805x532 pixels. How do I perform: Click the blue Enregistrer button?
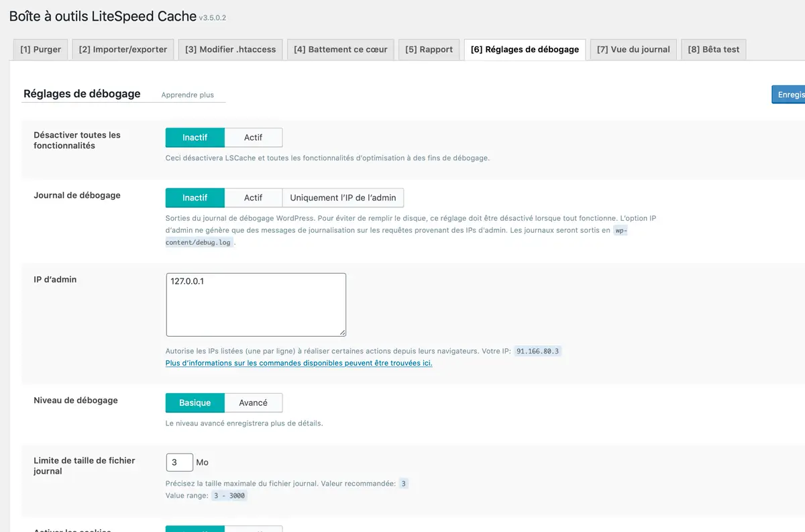[x=789, y=95]
